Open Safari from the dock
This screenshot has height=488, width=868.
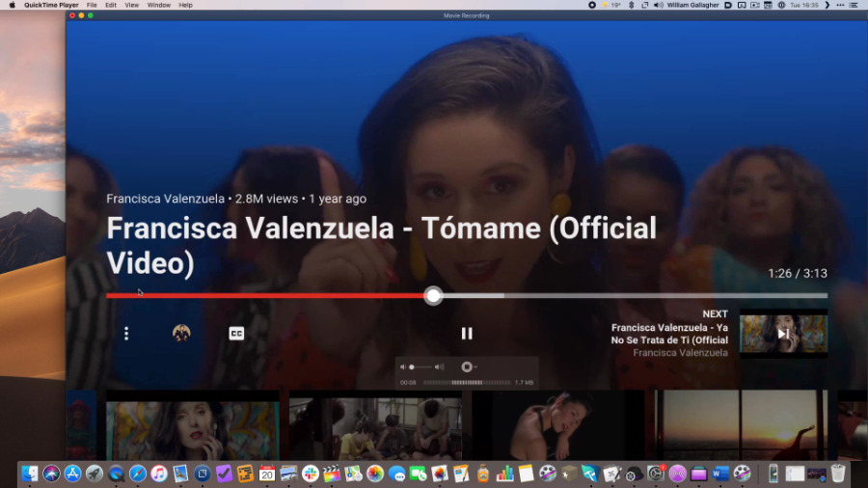(137, 474)
